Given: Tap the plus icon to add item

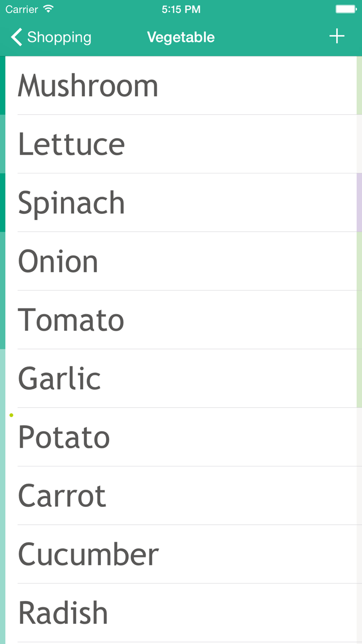Looking at the screenshot, I should 337,36.
